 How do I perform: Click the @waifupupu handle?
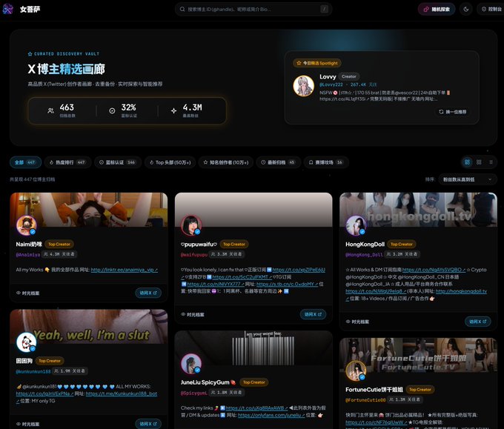(194, 254)
